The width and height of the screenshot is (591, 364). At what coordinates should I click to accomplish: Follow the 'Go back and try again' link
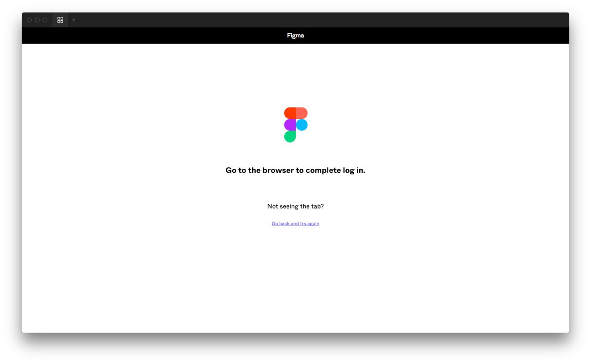pyautogui.click(x=295, y=224)
